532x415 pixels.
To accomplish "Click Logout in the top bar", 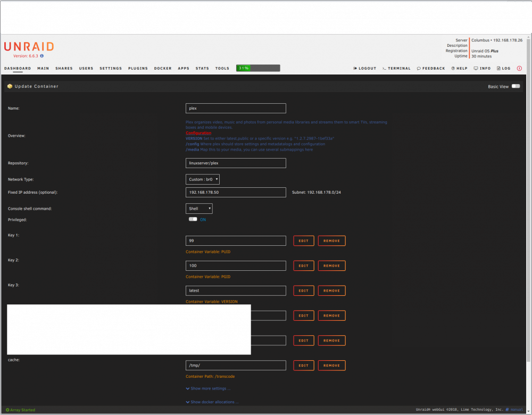I will pos(365,68).
